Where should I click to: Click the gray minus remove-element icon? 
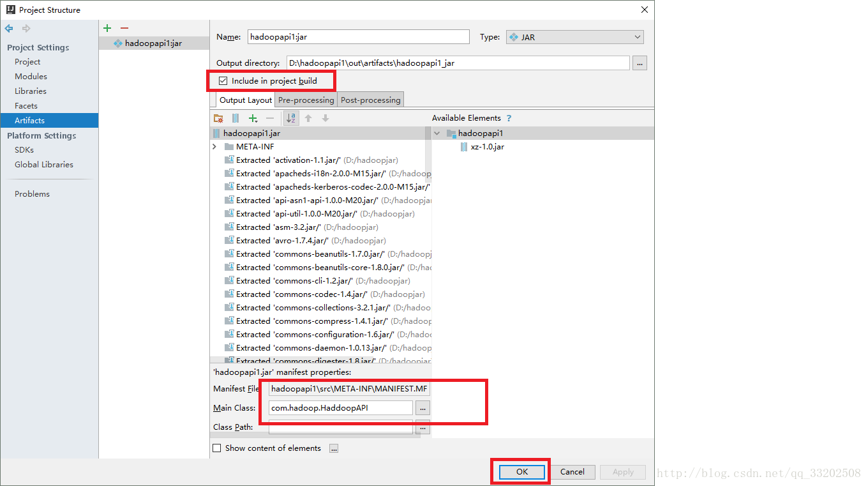[x=270, y=118]
